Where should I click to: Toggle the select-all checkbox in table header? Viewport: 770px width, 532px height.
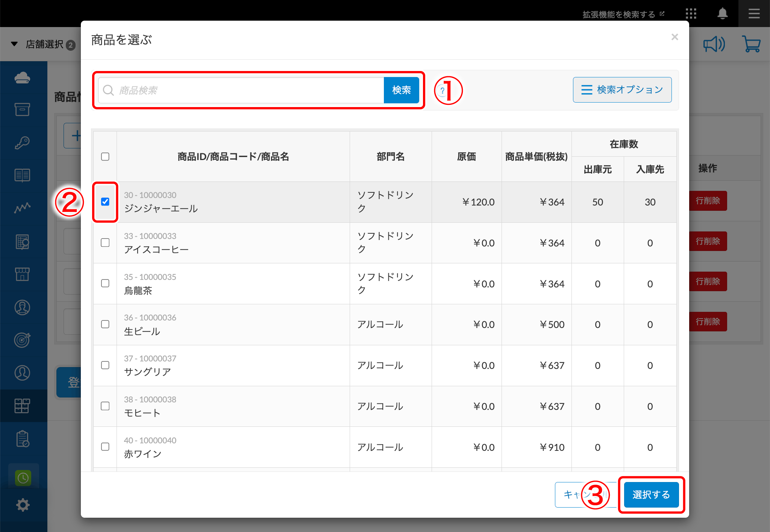105,156
